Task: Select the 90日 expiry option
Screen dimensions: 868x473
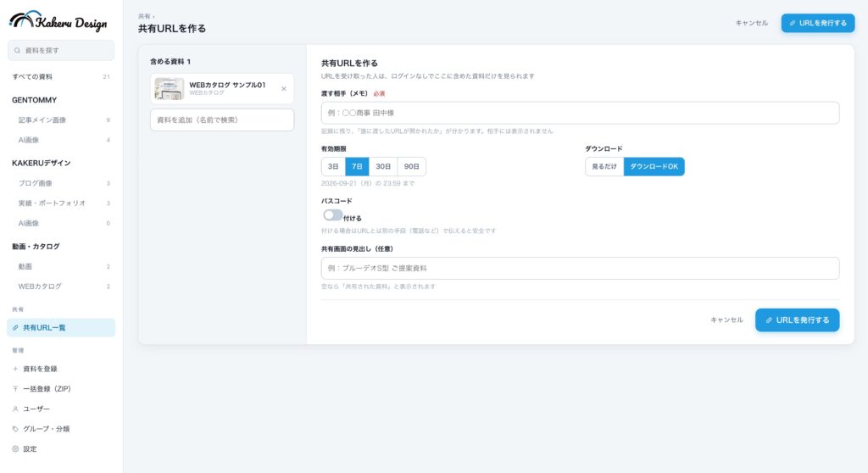Action: click(411, 166)
